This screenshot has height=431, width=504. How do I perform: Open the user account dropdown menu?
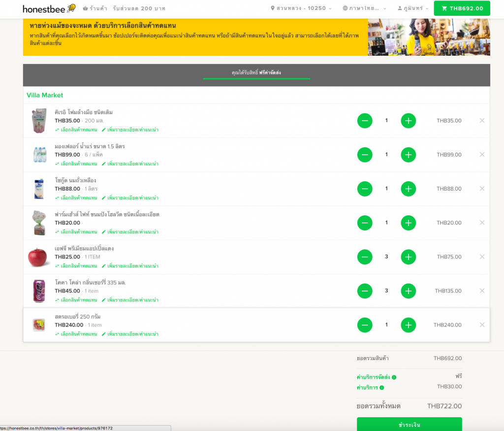[x=413, y=8]
